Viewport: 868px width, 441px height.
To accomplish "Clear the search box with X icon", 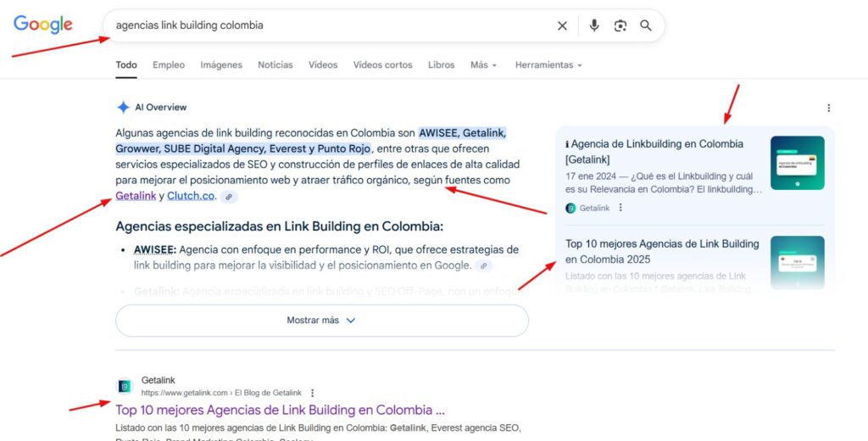I will click(562, 25).
